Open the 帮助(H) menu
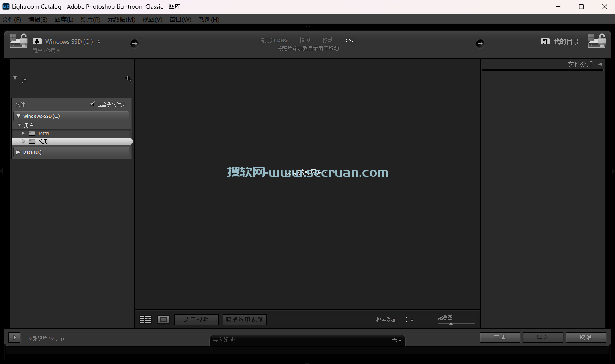 point(209,19)
